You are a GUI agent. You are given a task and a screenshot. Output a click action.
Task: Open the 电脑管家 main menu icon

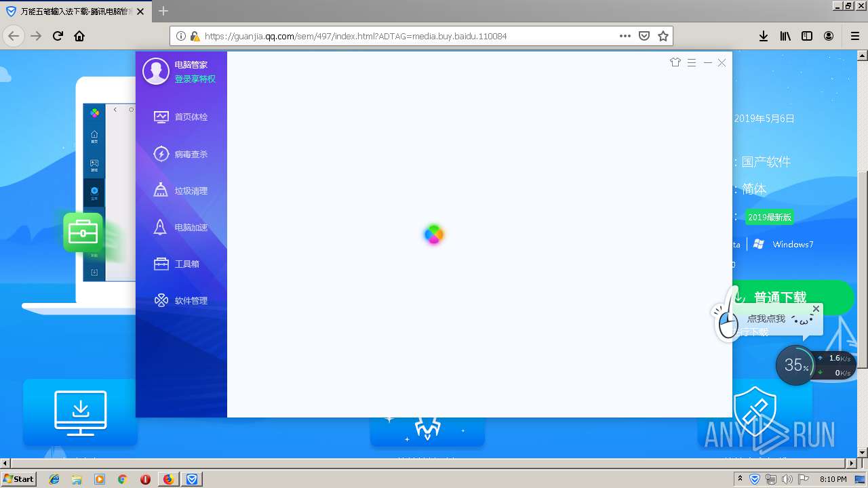click(x=692, y=62)
